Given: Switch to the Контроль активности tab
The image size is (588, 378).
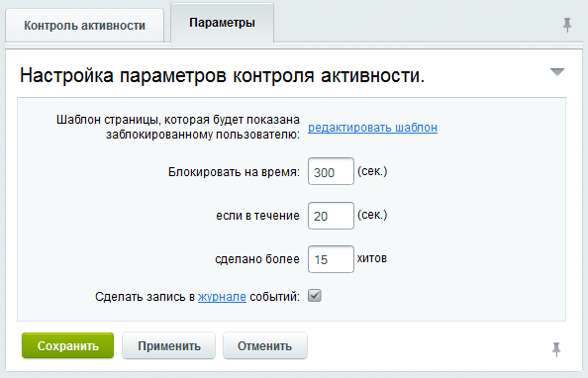Looking at the screenshot, I should [84, 26].
